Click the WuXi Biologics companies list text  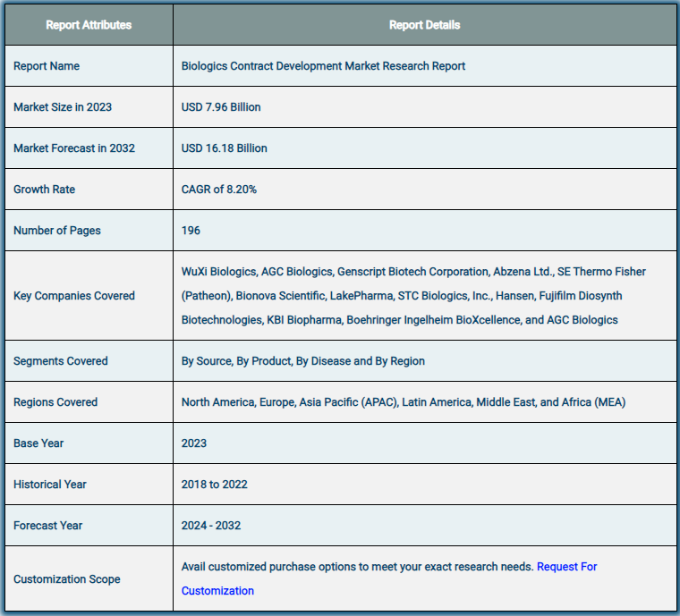(413, 296)
